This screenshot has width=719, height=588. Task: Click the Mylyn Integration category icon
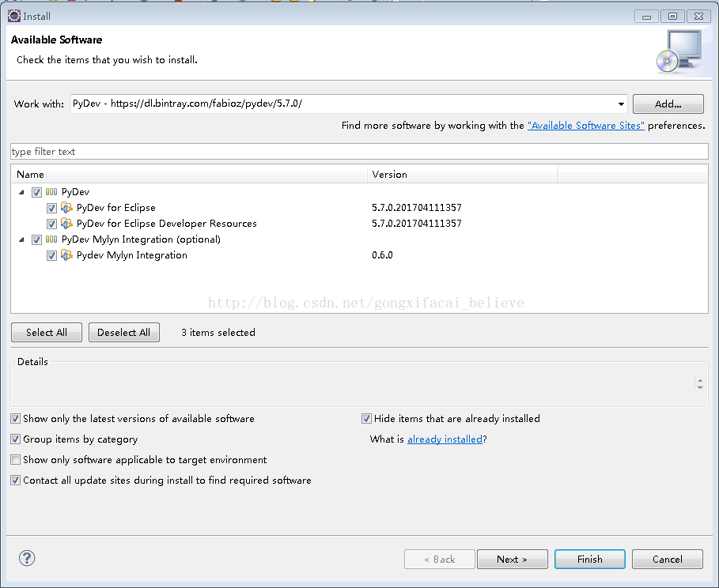[51, 239]
